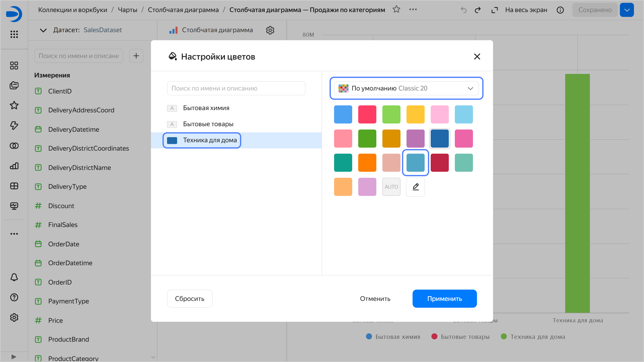The image size is (644, 362).
Task: Click the Сбросить button
Action: tap(190, 299)
